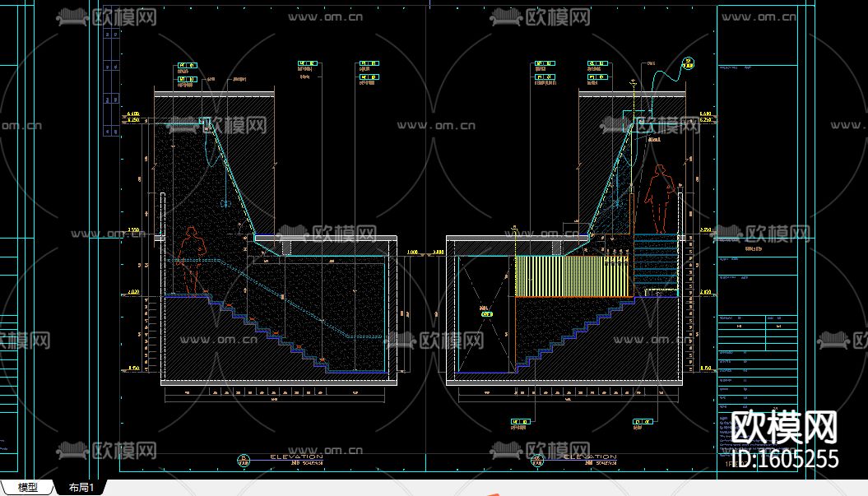Open the 布局1 layout tab
Screen dimensions: 868x496
pos(81,488)
